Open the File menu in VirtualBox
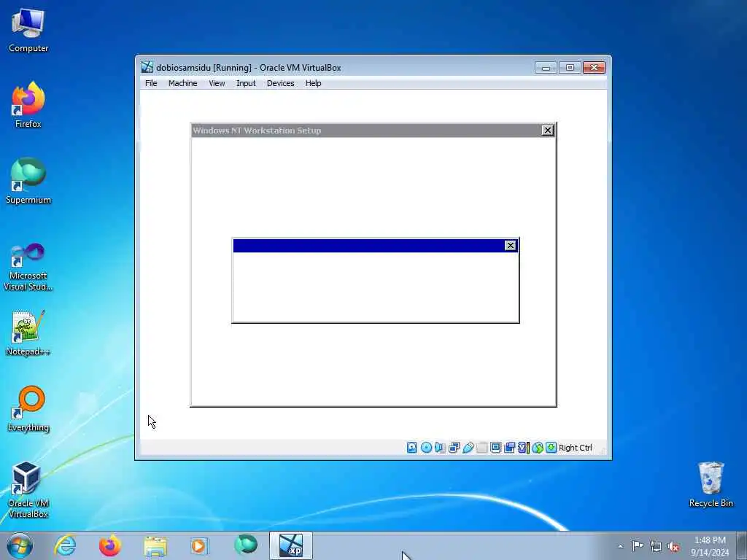This screenshot has width=747, height=560. click(151, 83)
